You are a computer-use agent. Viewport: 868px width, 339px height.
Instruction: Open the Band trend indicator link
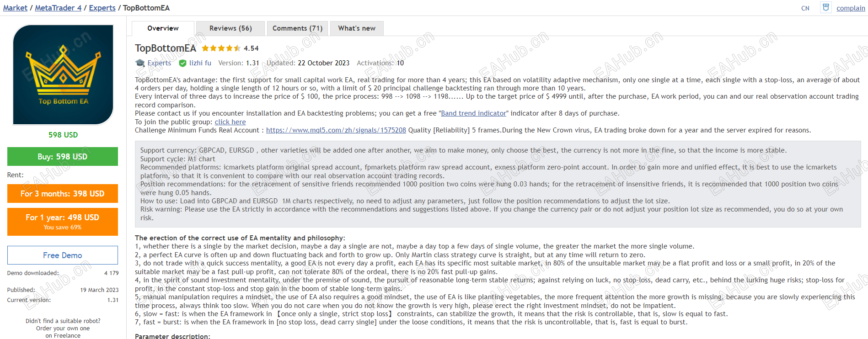(473, 113)
